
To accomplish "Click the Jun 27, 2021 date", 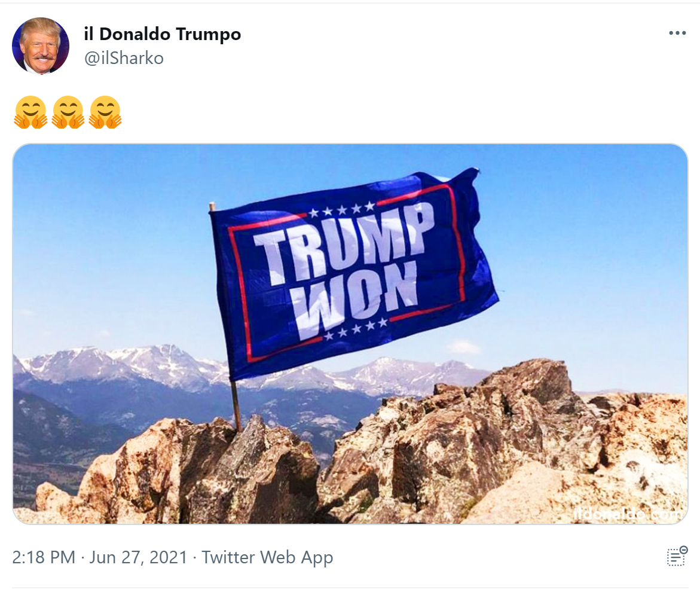I will (x=139, y=557).
